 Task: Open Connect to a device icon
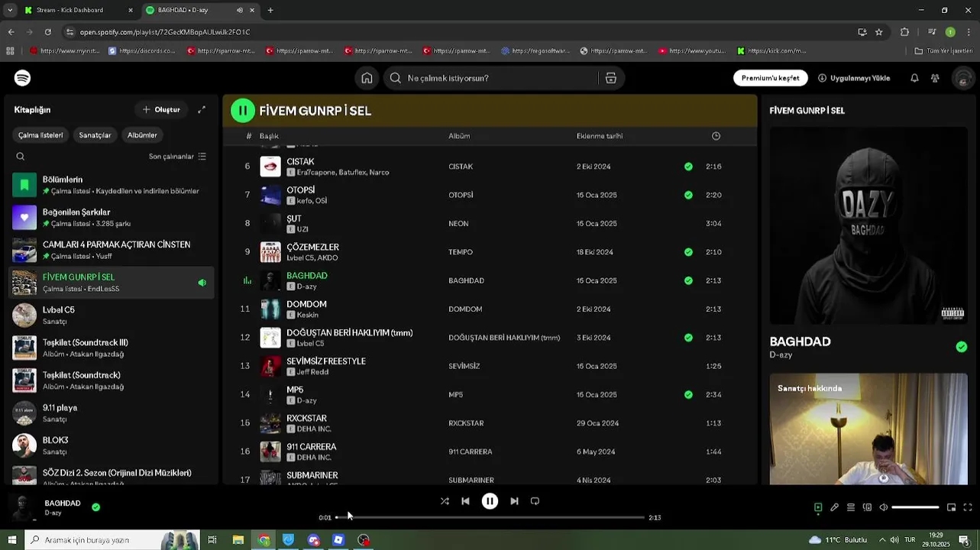867,507
